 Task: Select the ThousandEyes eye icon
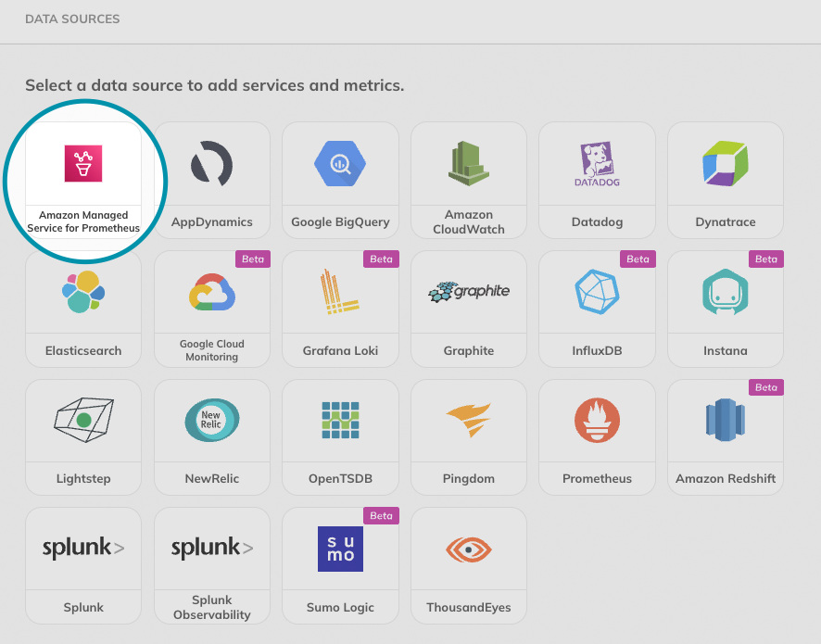[x=469, y=549]
